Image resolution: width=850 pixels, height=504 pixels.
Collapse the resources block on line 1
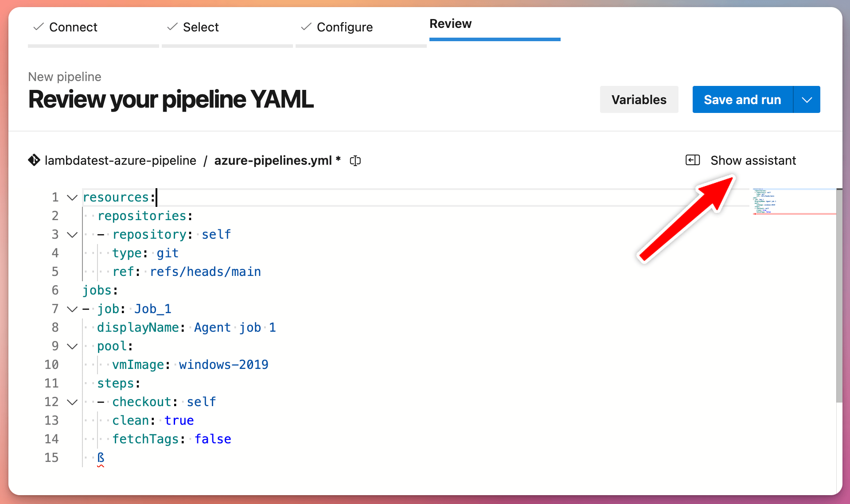click(x=72, y=198)
